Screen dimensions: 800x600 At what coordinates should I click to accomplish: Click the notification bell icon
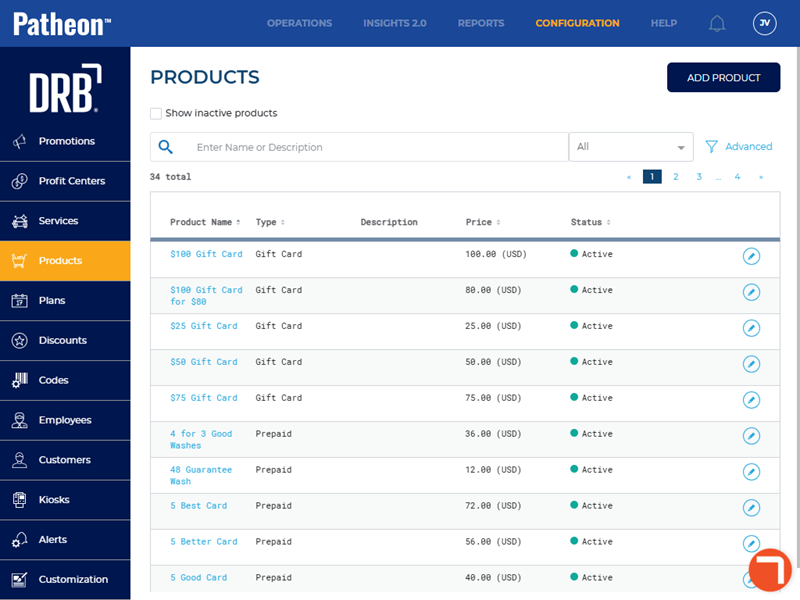(x=717, y=23)
